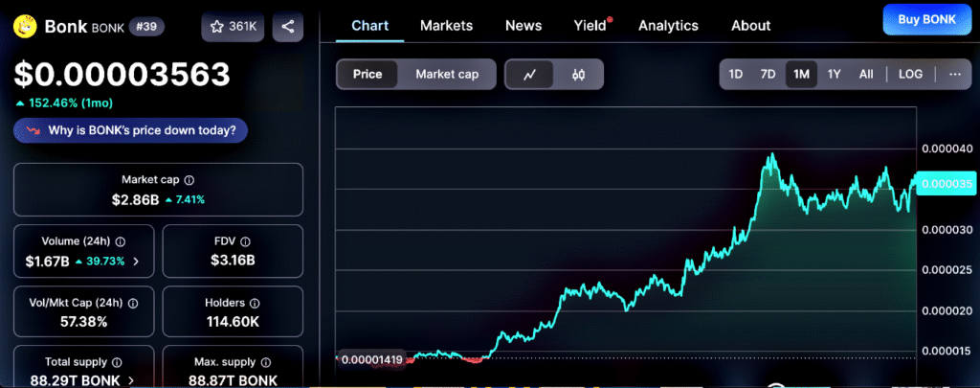Select the Price toggle option

[x=367, y=74]
